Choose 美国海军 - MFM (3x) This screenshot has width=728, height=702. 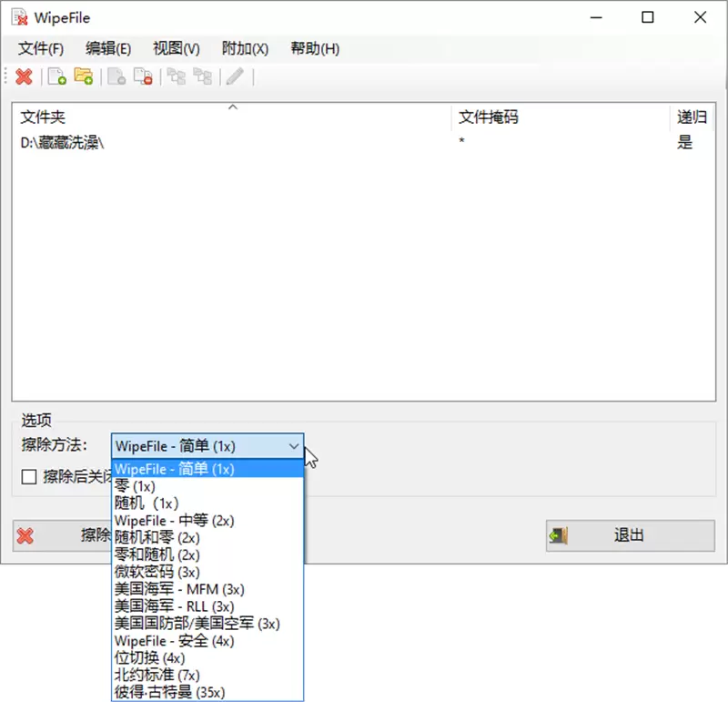coord(207,590)
